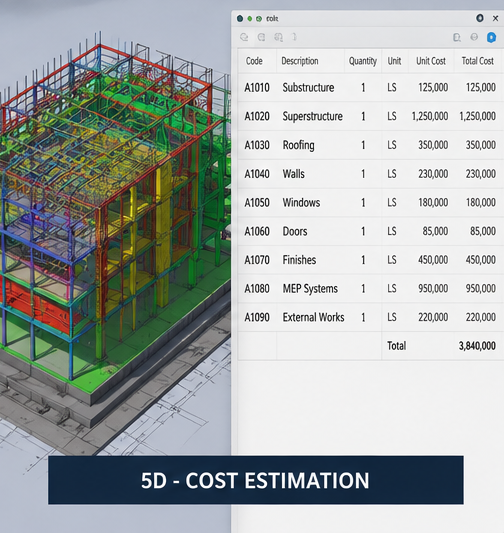Click the dark round icon at title bar left

pyautogui.click(x=240, y=18)
